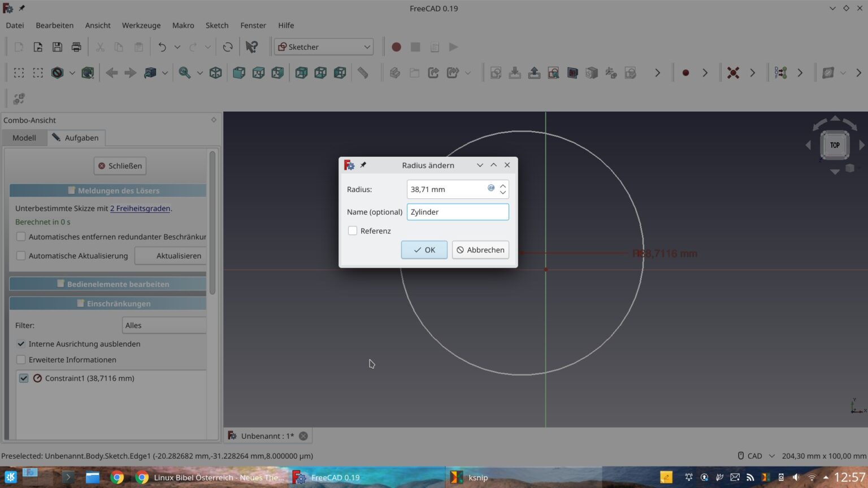Open the Filter Alles dropdown
The width and height of the screenshot is (868, 488).
click(x=164, y=325)
